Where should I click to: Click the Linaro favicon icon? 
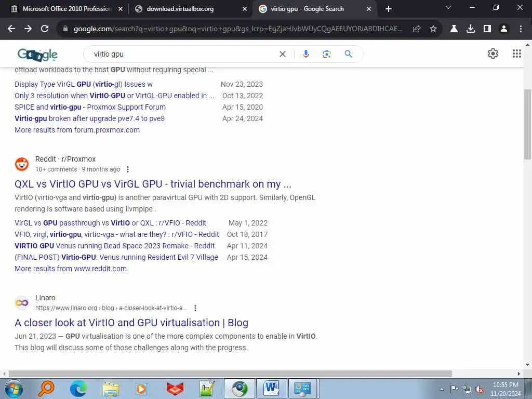22,303
